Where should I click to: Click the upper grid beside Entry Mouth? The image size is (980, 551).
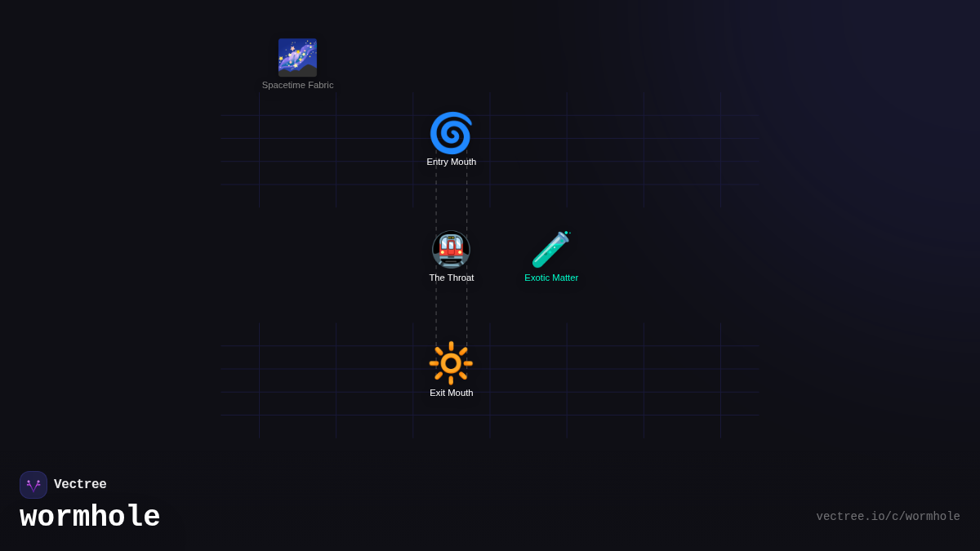[604, 149]
